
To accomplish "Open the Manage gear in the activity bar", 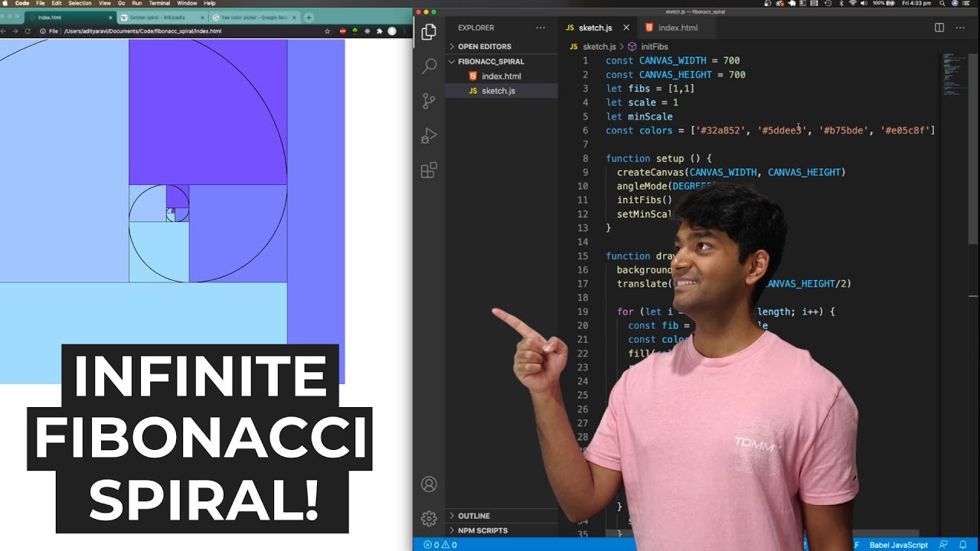I will point(429,518).
